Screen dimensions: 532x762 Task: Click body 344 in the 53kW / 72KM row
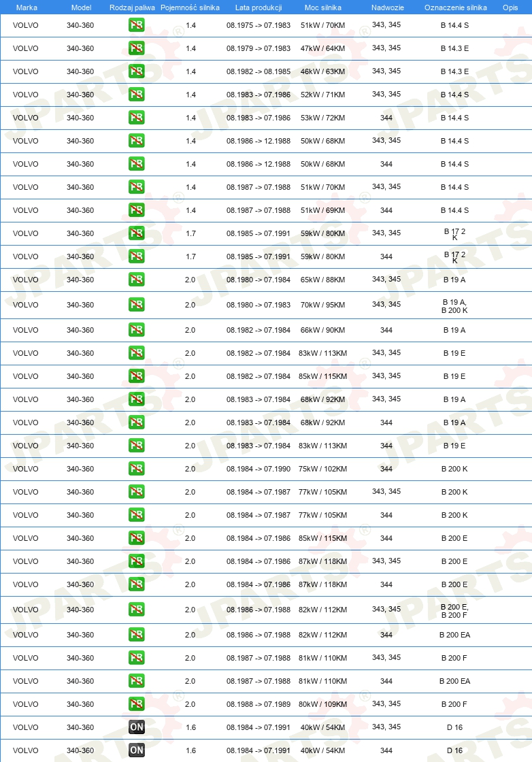point(386,118)
